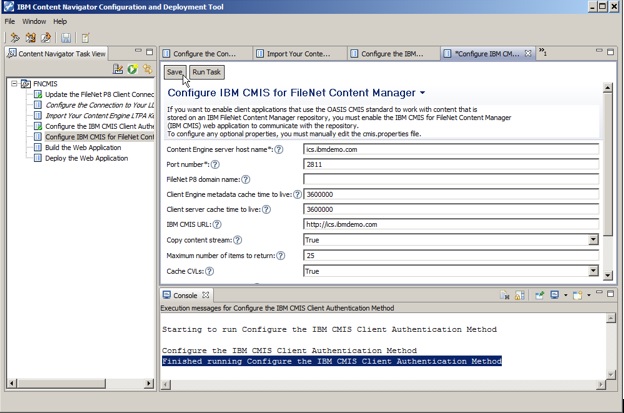Click the Task View horizontal scroll right arrow
The height and width of the screenshot is (413, 624).
click(149, 383)
